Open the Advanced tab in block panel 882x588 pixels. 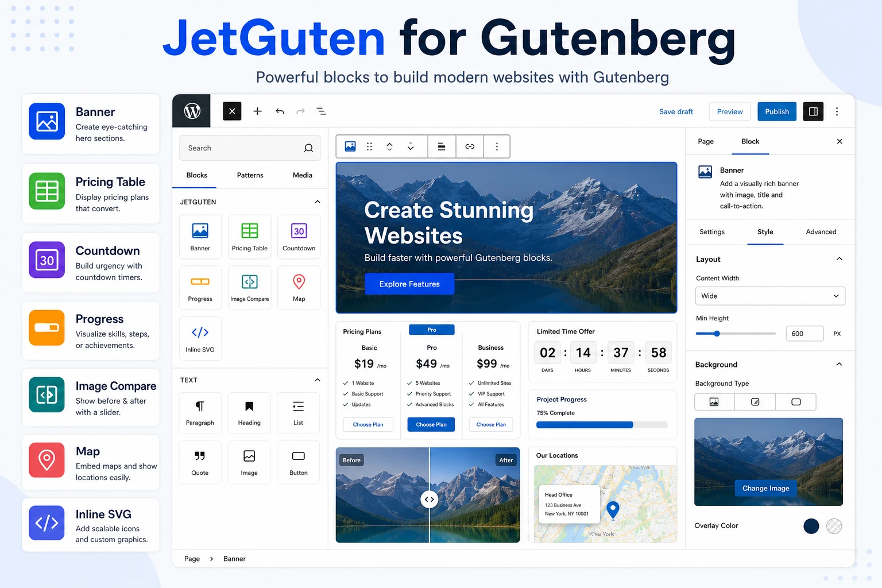click(x=821, y=232)
